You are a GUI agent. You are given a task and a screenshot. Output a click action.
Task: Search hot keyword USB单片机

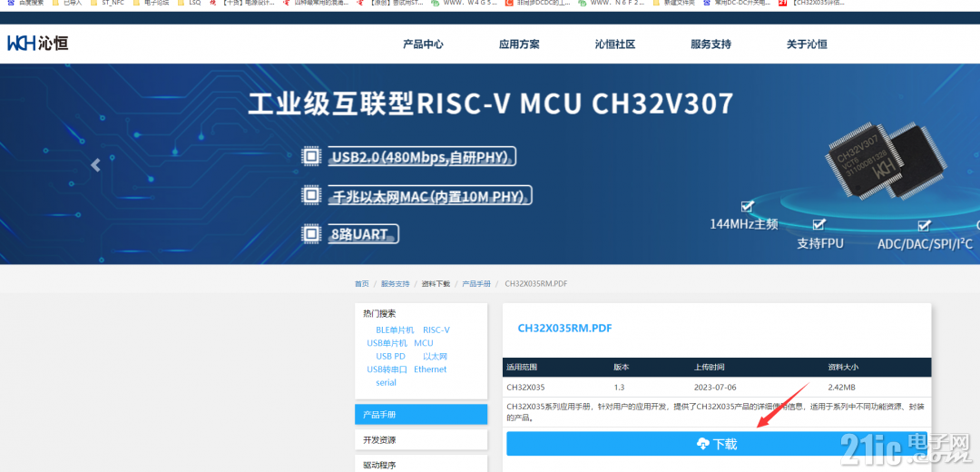click(x=387, y=343)
